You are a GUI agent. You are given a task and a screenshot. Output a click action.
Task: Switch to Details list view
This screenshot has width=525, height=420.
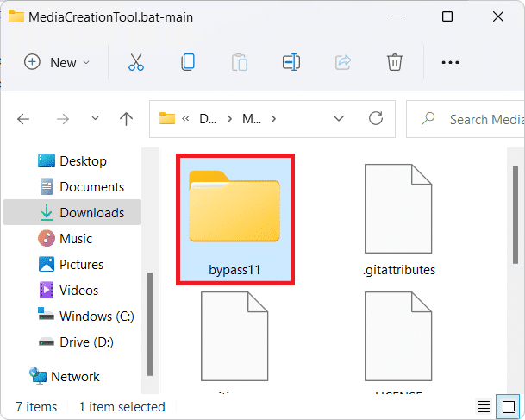point(484,407)
